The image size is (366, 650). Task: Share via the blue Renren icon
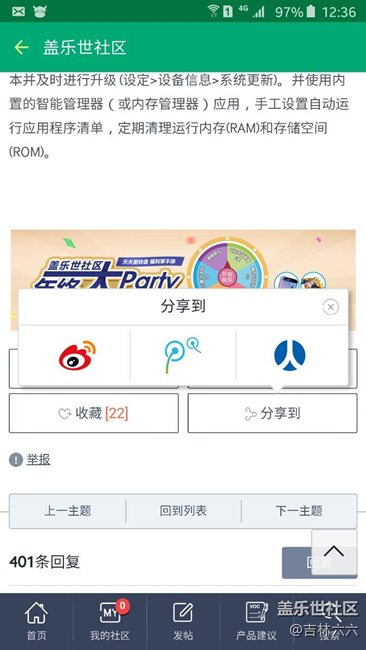pos(290,356)
